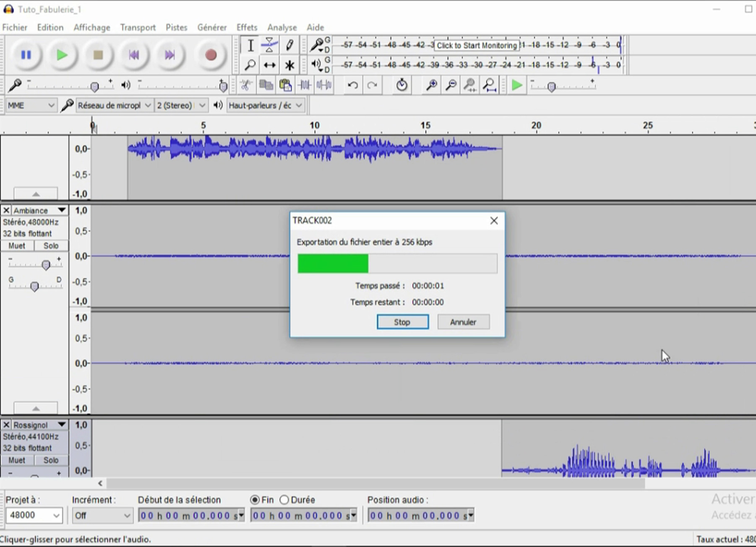Image resolution: width=756 pixels, height=547 pixels.
Task: Select the Selection tool
Action: coord(250,45)
